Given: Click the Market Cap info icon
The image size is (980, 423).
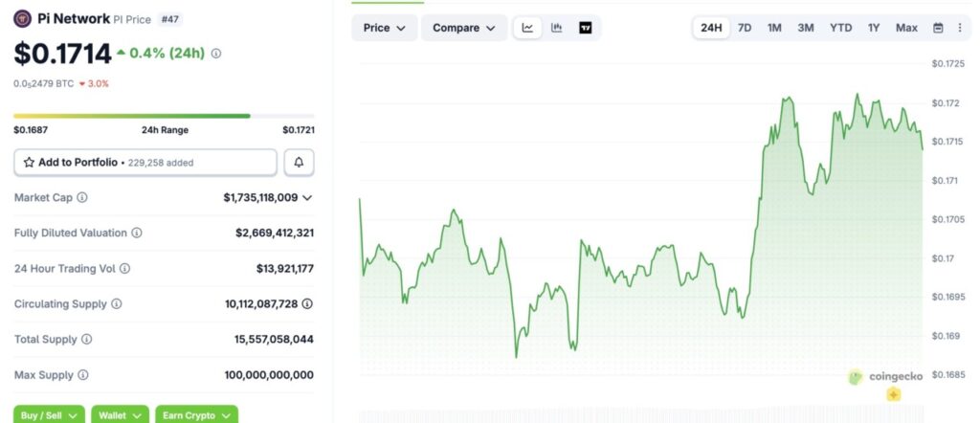Looking at the screenshot, I should 82,197.
